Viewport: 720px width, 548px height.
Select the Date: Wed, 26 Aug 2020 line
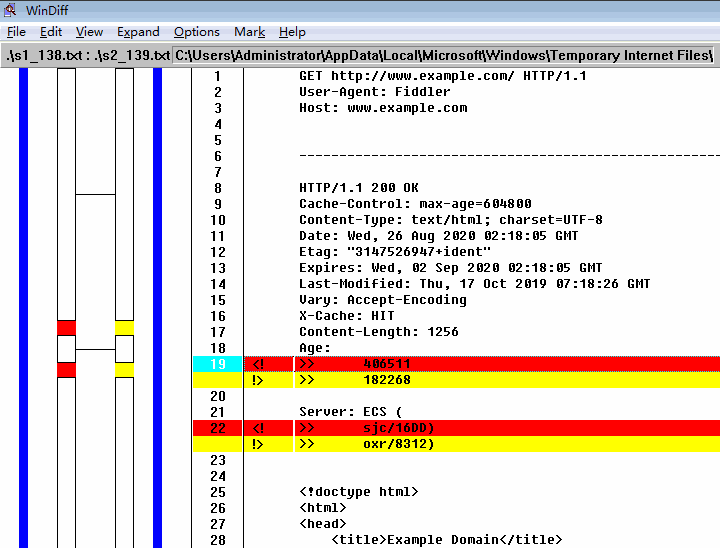(439, 236)
